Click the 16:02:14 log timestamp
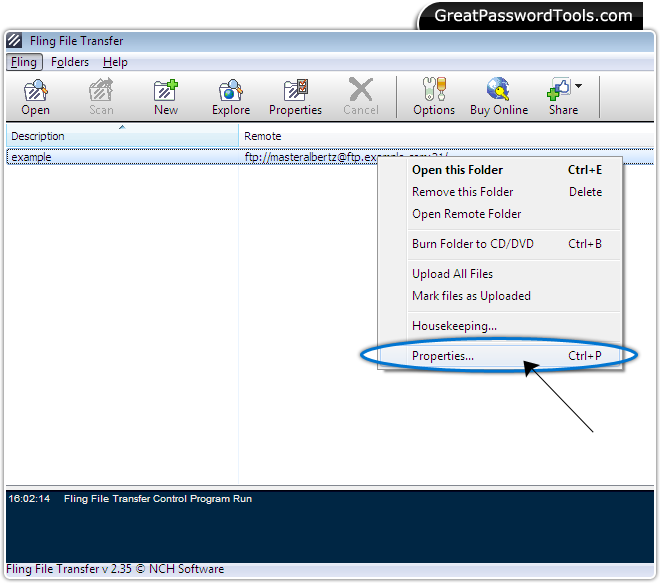This screenshot has width=660, height=583. [29, 499]
